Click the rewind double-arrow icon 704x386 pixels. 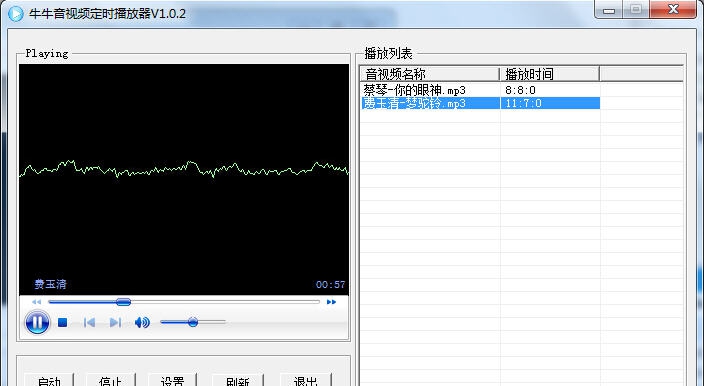coord(36,302)
